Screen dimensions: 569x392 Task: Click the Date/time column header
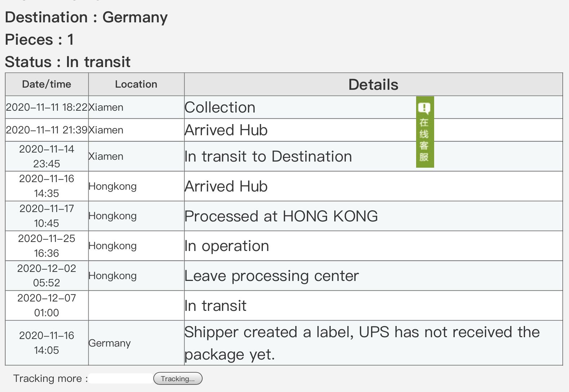(x=47, y=84)
